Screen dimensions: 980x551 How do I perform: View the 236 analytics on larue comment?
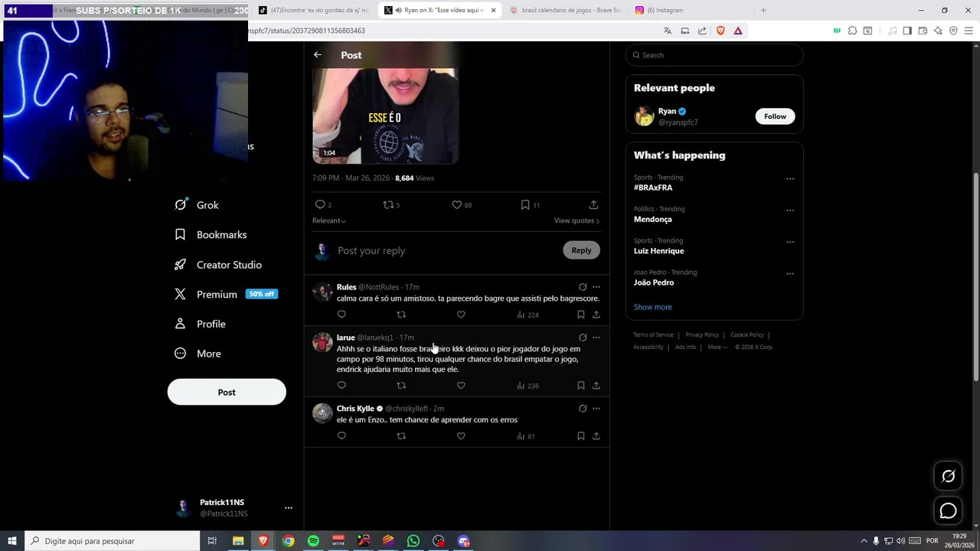528,386
